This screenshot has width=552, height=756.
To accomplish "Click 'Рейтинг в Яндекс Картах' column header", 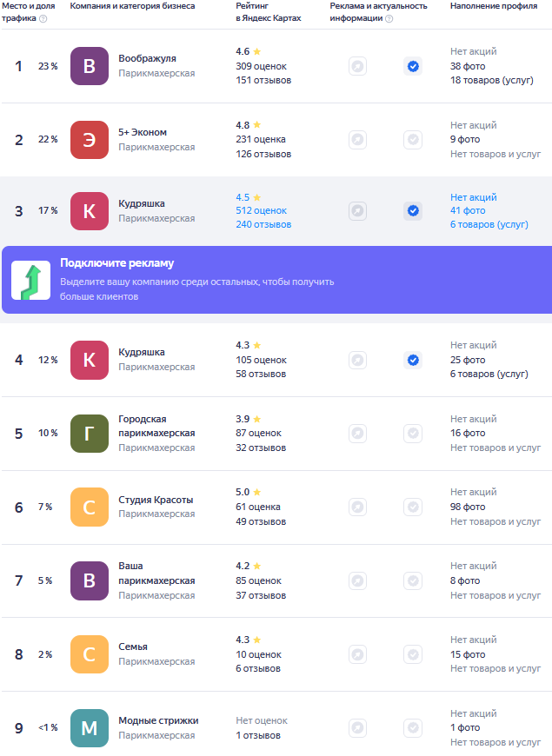I will pyautogui.click(x=269, y=12).
